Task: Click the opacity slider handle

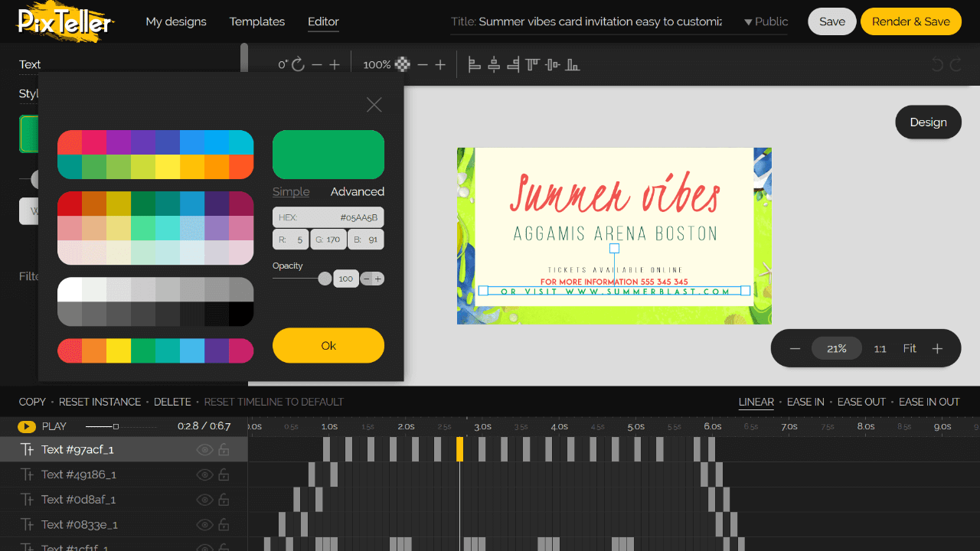Action: coord(325,279)
